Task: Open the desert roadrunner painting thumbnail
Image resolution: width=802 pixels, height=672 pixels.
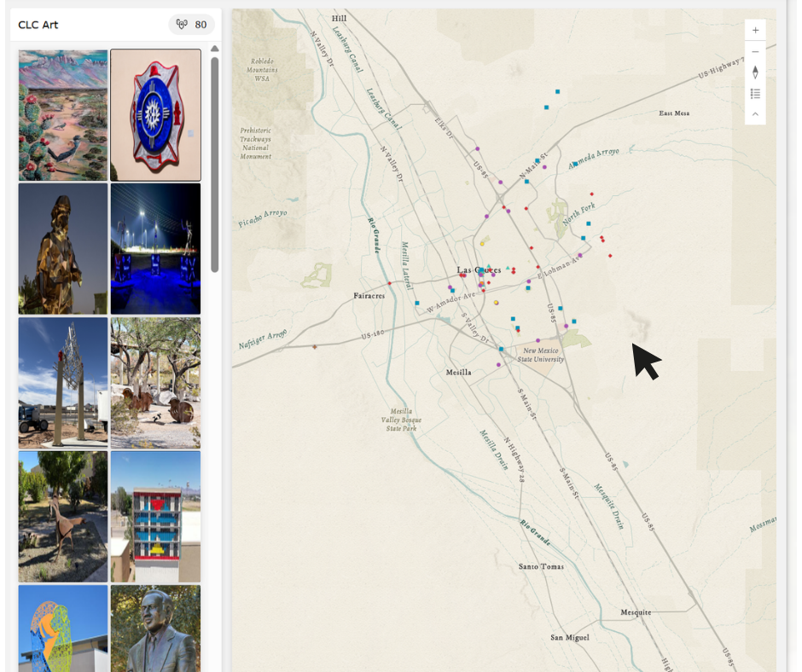Action: (x=63, y=115)
